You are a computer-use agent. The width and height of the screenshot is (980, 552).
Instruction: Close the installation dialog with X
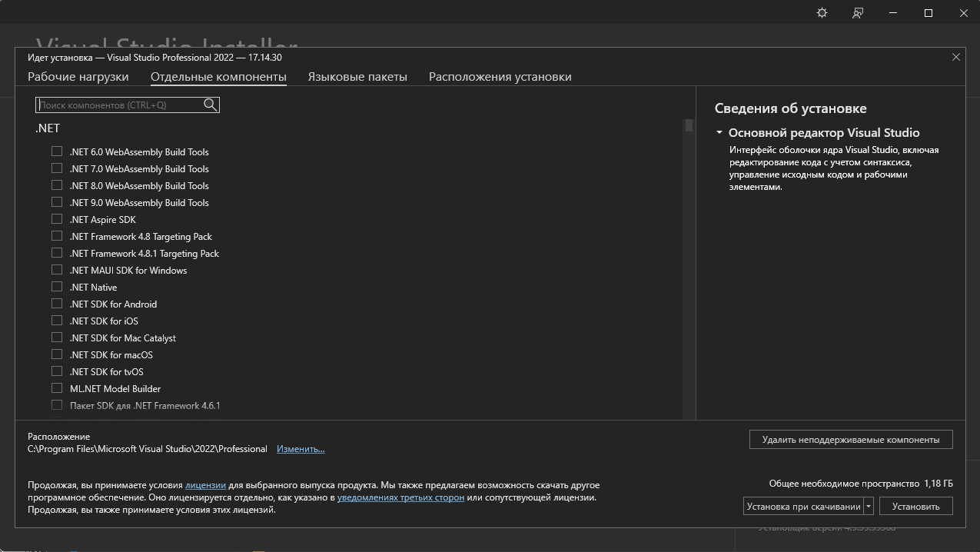tap(956, 57)
